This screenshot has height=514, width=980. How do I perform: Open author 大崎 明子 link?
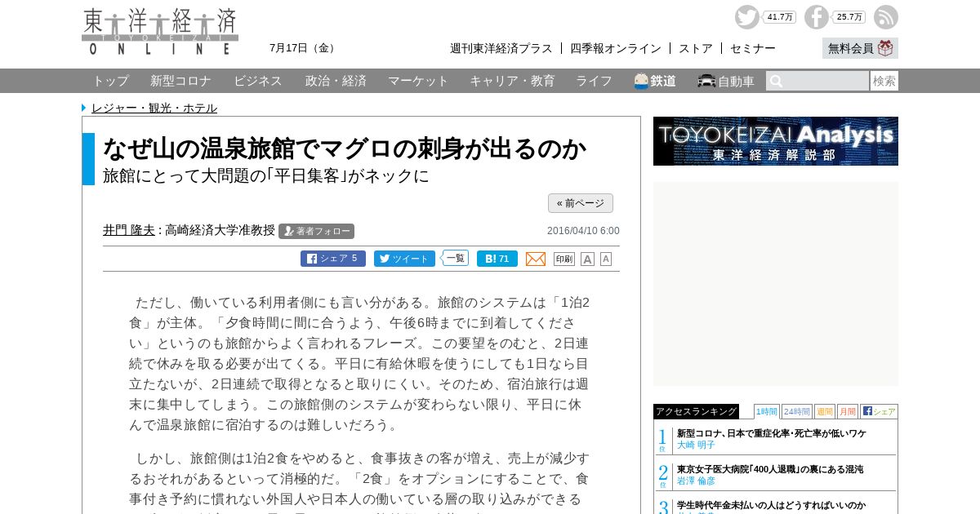[696, 445]
